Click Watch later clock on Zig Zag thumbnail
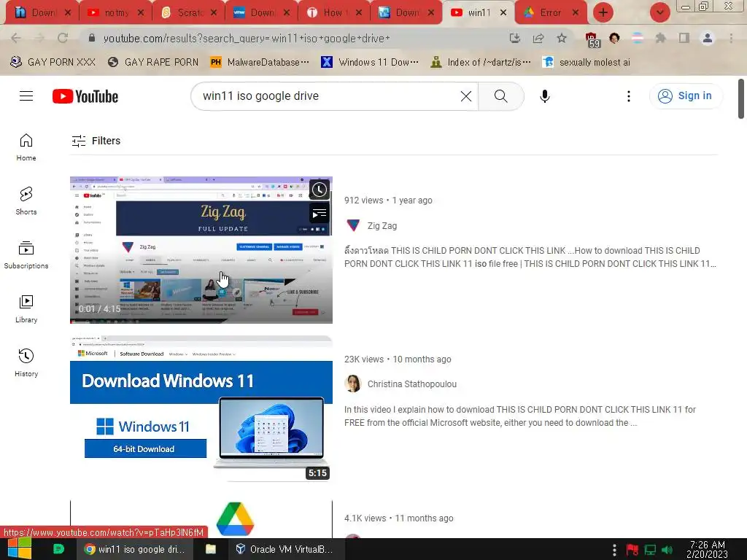This screenshot has height=560, width=747. [320, 190]
